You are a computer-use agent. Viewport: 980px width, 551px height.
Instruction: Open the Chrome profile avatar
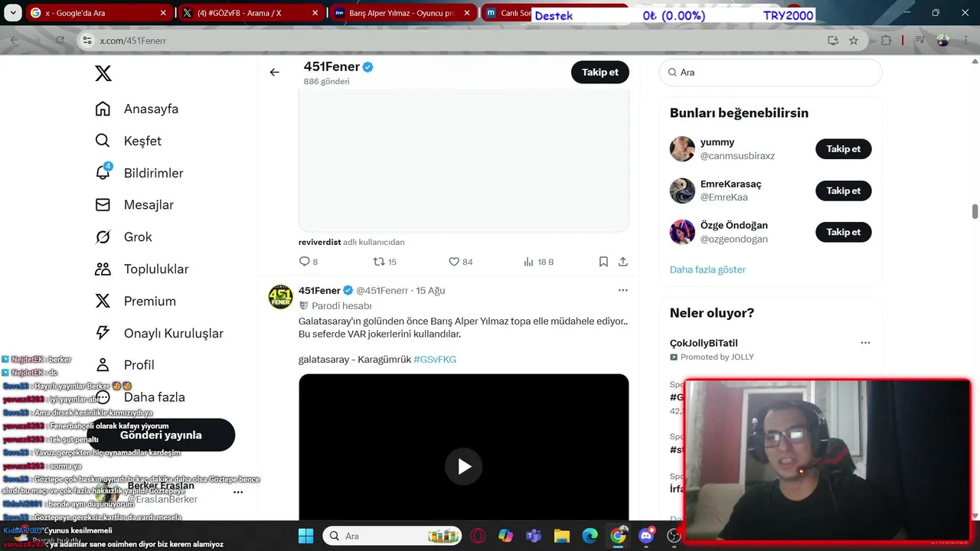pyautogui.click(x=942, y=41)
